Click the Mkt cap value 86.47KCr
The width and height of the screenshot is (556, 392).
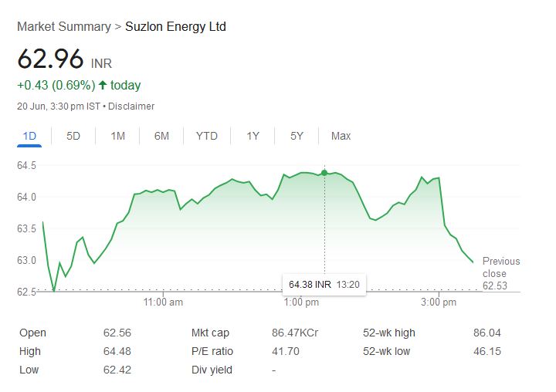click(x=295, y=333)
